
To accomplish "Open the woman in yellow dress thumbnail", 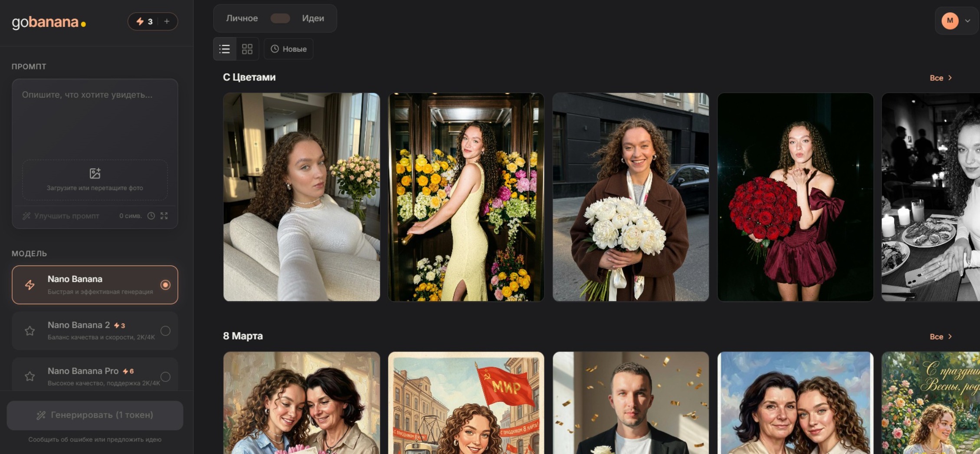I will (x=466, y=197).
